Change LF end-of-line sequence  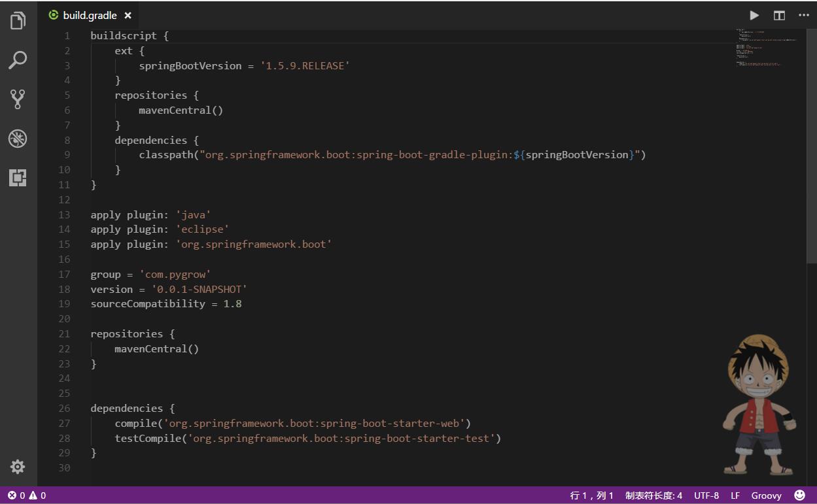(x=735, y=496)
